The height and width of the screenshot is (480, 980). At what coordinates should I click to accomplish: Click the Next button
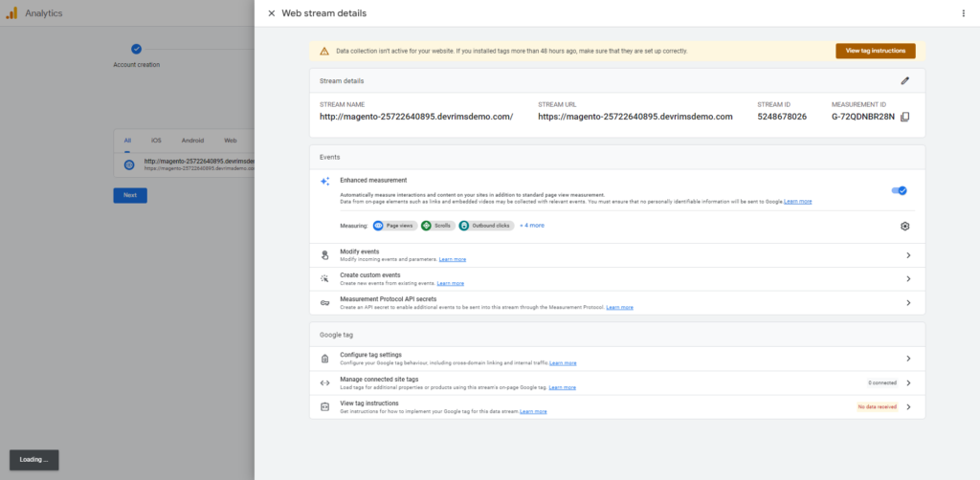pyautogui.click(x=130, y=195)
